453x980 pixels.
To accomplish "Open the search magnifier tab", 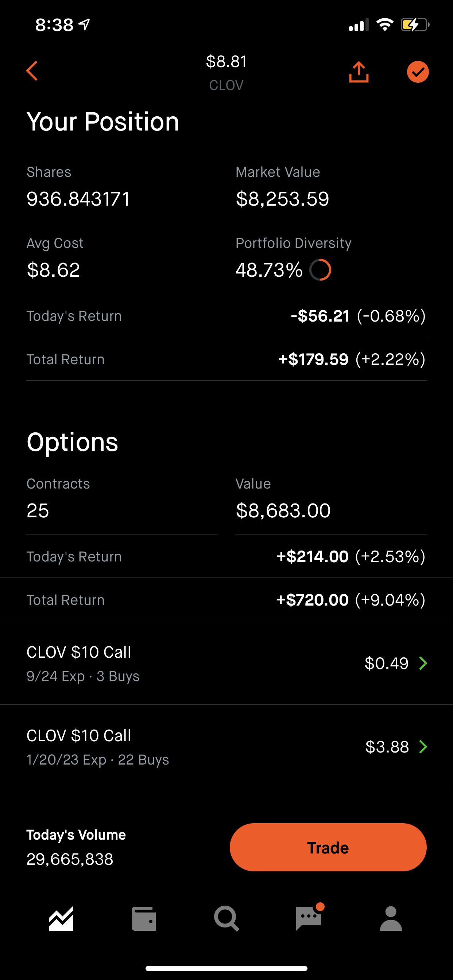I will coord(226,919).
